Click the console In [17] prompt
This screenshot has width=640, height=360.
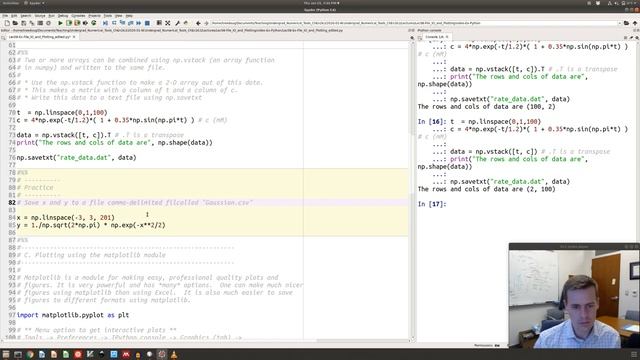pyautogui.click(x=432, y=204)
